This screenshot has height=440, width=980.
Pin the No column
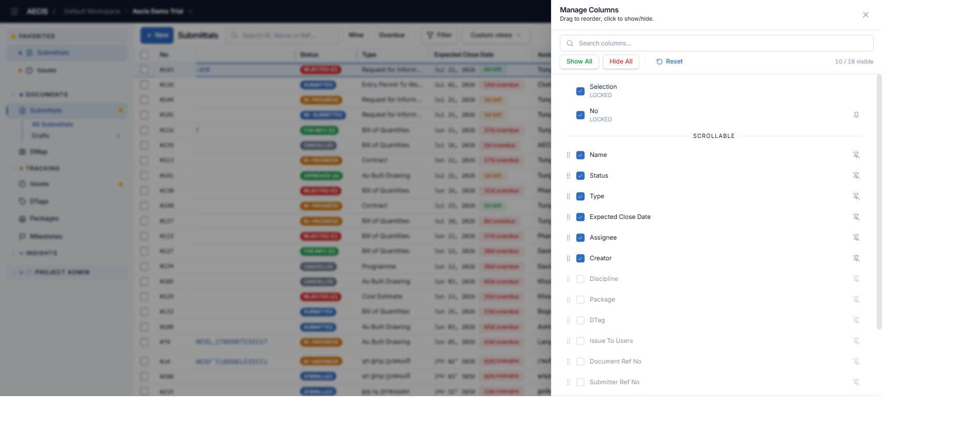856,115
